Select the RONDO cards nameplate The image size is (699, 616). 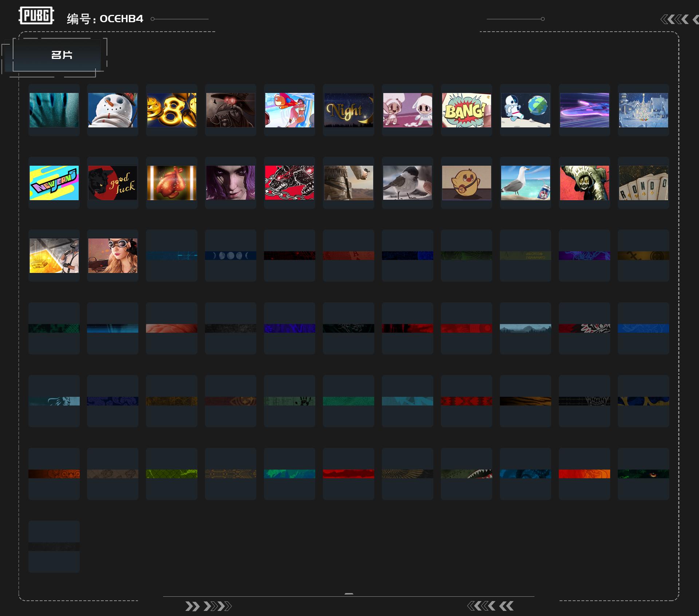coord(643,183)
